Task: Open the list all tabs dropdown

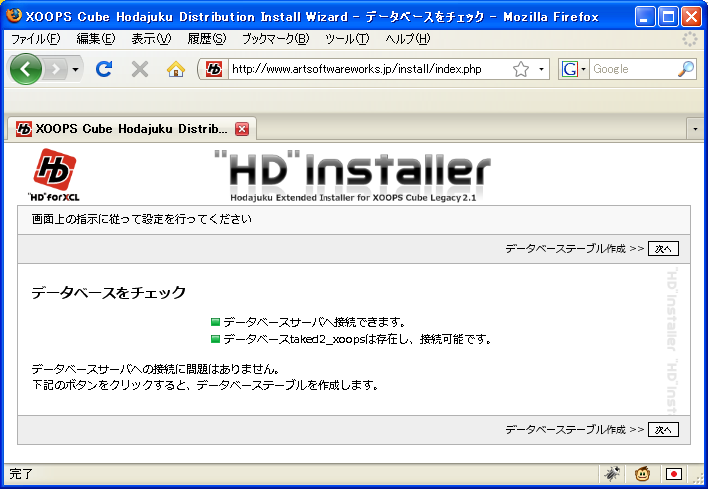Action: pos(695,129)
